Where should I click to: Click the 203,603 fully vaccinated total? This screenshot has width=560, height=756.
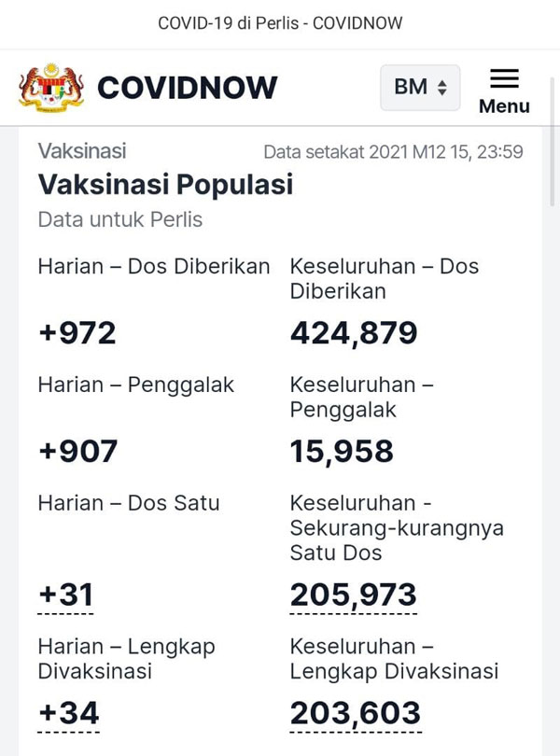click(356, 713)
